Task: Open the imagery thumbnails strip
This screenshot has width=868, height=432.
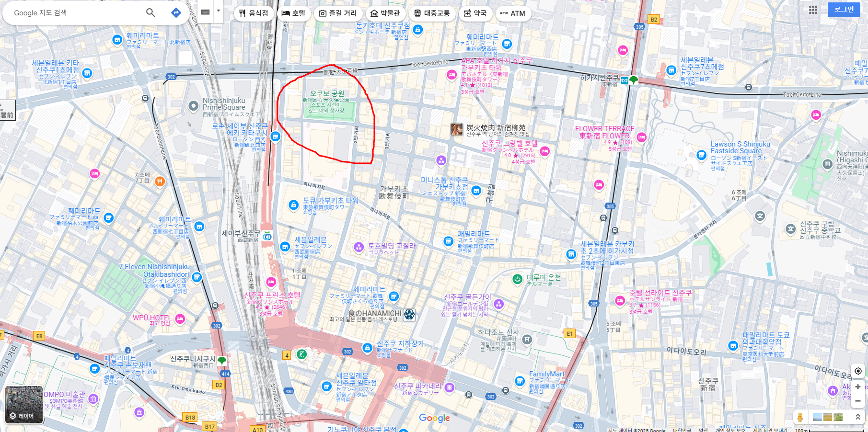Action: 828,417
